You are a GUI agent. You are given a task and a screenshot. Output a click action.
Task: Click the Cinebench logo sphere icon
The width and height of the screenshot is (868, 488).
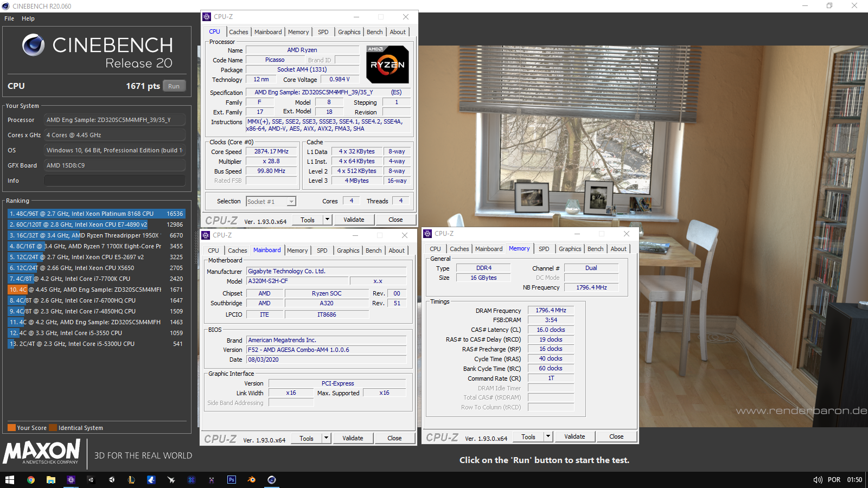(x=34, y=45)
